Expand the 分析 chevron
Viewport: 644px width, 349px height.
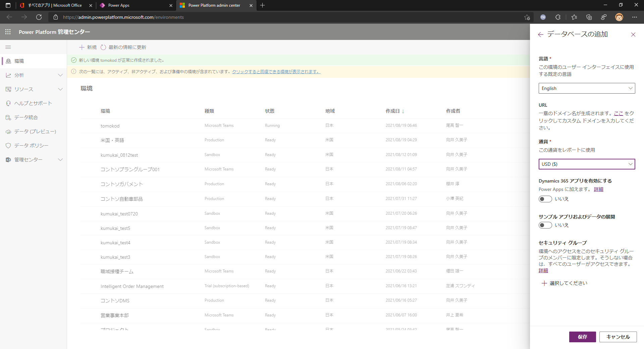pos(60,75)
